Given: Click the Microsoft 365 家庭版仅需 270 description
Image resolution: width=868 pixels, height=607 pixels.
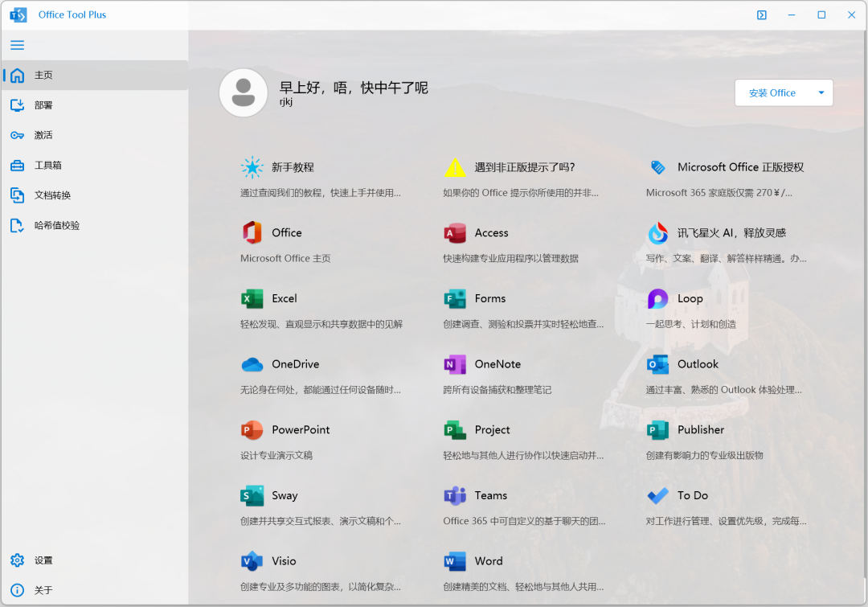Looking at the screenshot, I should [719, 193].
